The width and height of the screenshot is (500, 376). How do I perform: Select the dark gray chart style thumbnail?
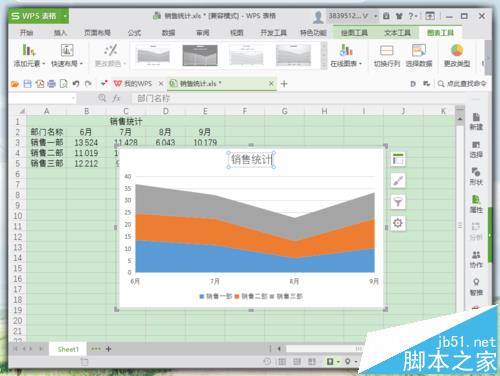click(x=200, y=55)
